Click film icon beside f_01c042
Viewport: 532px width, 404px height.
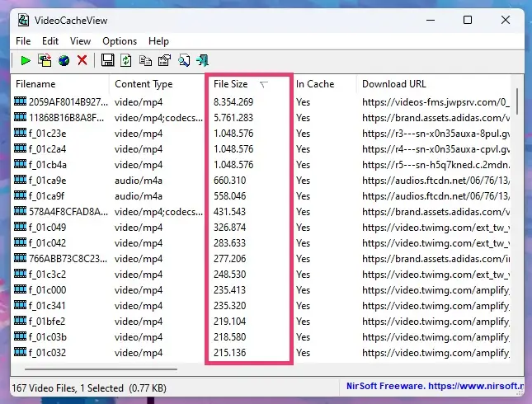coord(20,242)
